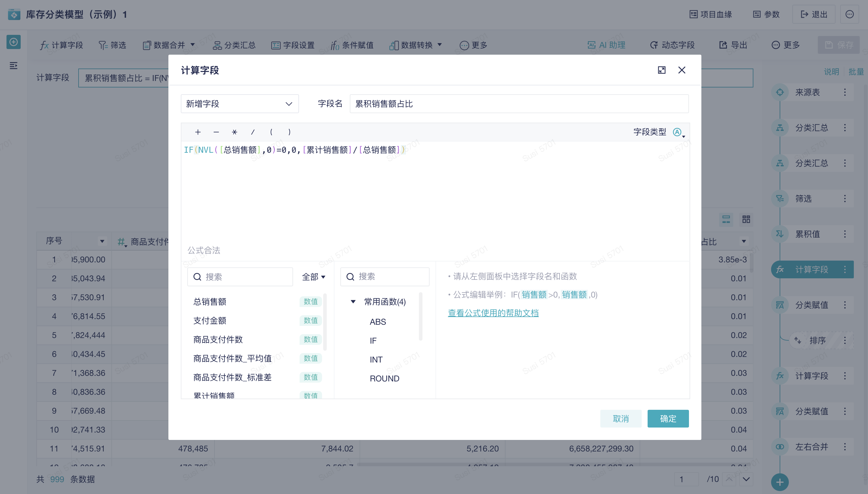Open the 全部 field filter dropdown
868x494 pixels.
(x=313, y=277)
